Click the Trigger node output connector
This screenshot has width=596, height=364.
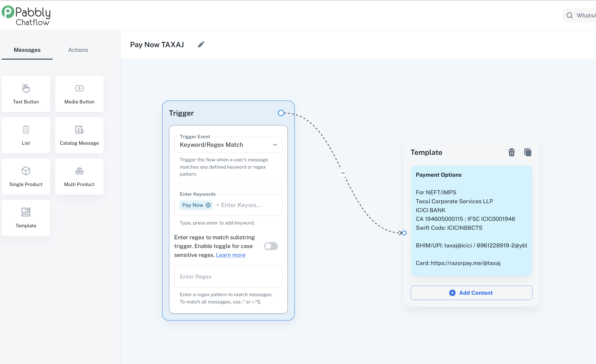click(281, 113)
